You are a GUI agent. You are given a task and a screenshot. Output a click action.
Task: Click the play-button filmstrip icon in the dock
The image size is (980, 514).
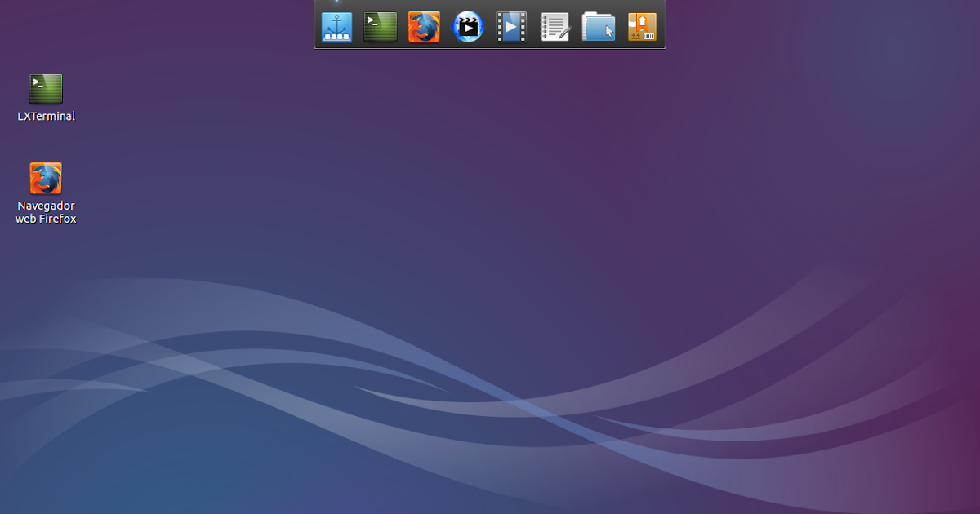(511, 26)
